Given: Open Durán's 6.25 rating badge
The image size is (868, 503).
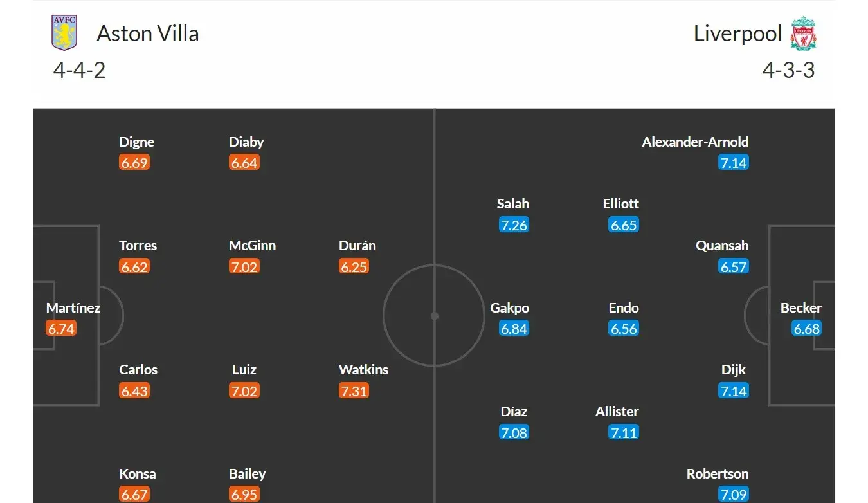Looking at the screenshot, I should pos(354,267).
